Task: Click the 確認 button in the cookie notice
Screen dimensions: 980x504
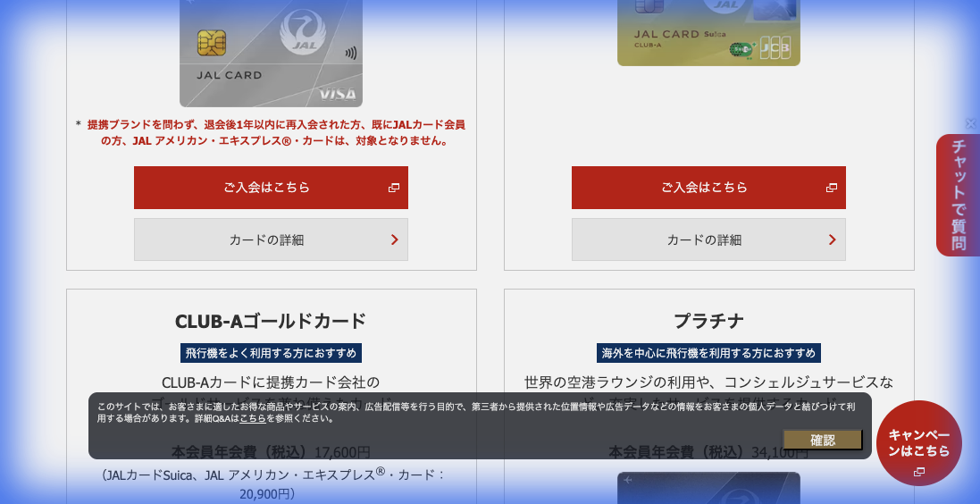Action: (823, 441)
